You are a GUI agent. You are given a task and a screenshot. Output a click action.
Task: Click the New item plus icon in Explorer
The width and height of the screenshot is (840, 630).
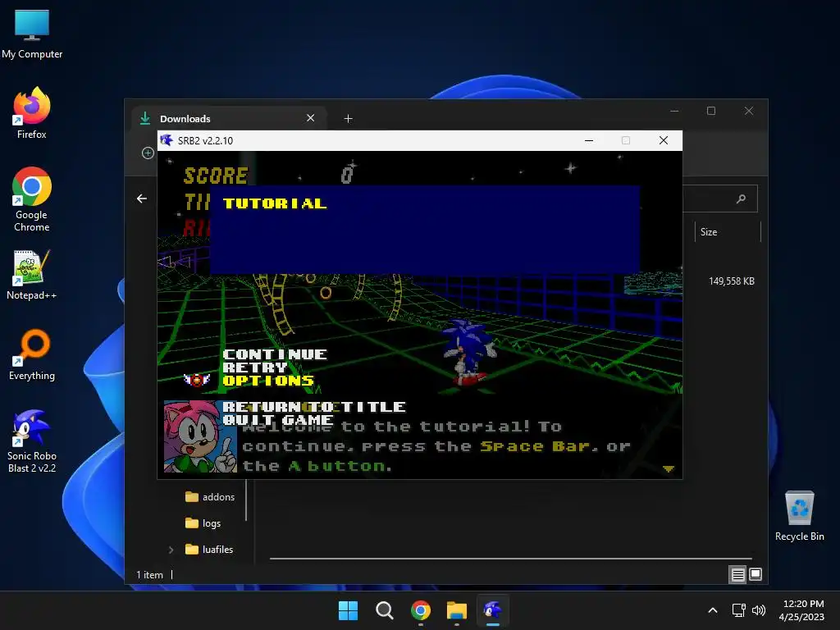click(x=148, y=153)
